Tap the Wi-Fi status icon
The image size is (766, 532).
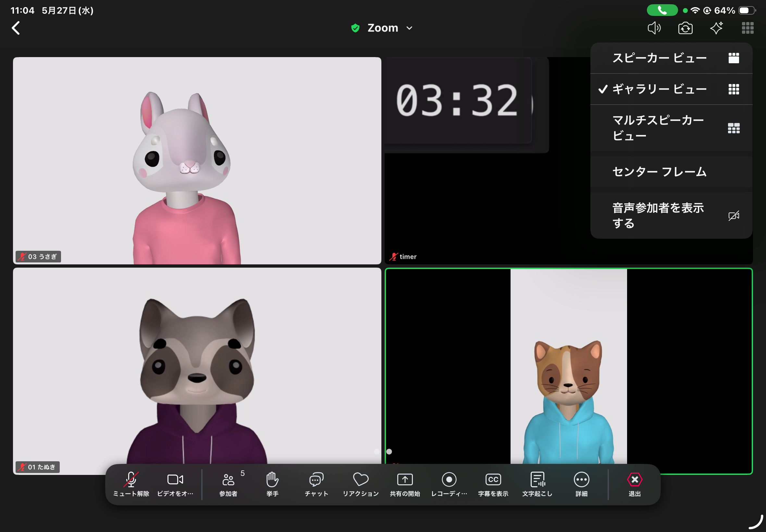tap(695, 10)
